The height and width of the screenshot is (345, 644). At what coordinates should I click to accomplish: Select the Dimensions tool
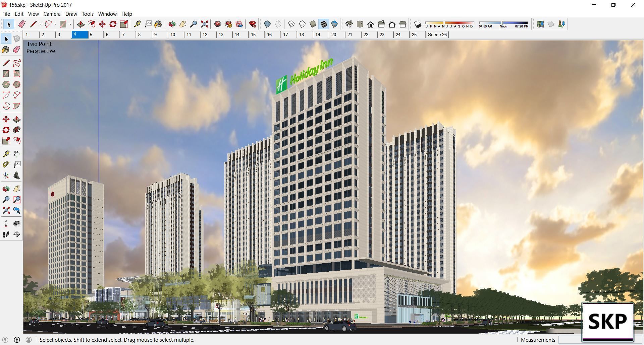click(x=17, y=154)
